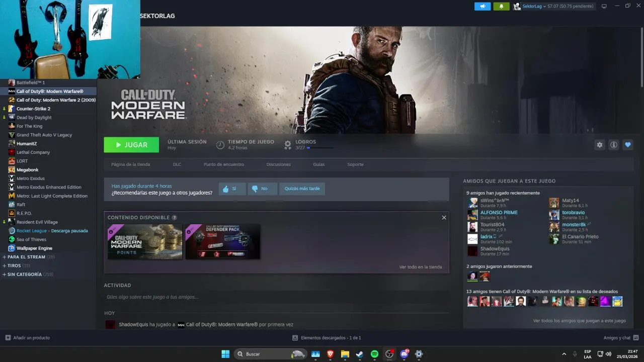Show hidden system tray icons

(563, 354)
